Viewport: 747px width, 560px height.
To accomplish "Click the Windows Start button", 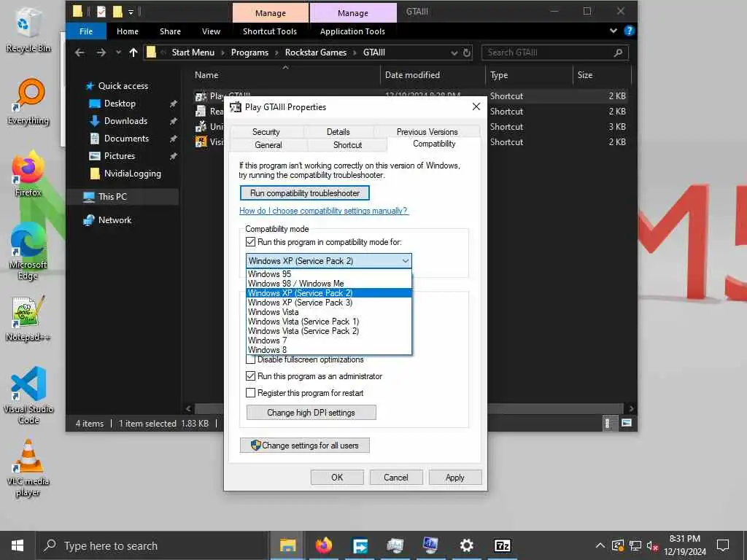I will (x=18, y=545).
